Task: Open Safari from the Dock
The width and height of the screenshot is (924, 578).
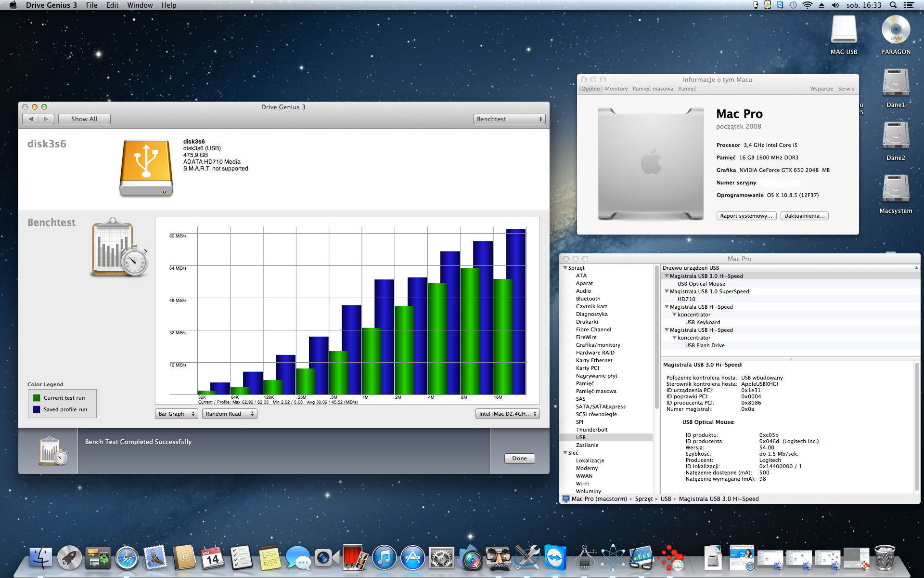Action: click(x=127, y=558)
